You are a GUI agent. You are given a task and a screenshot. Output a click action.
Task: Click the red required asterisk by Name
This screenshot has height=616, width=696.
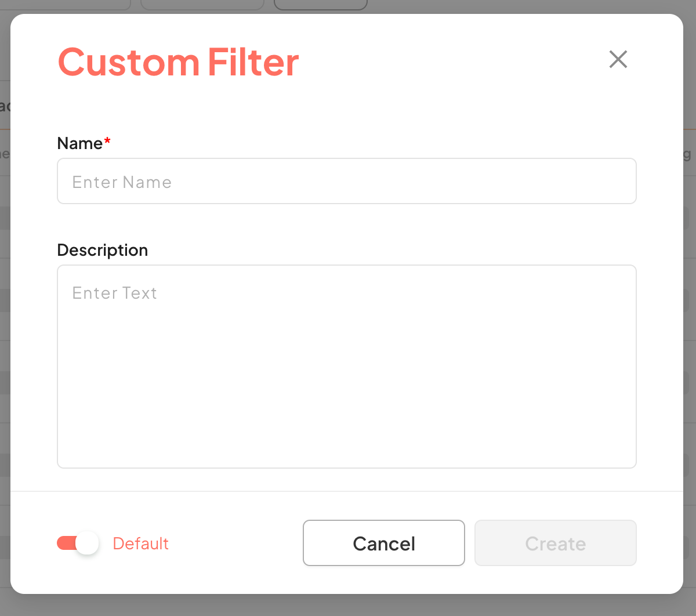[x=107, y=142]
